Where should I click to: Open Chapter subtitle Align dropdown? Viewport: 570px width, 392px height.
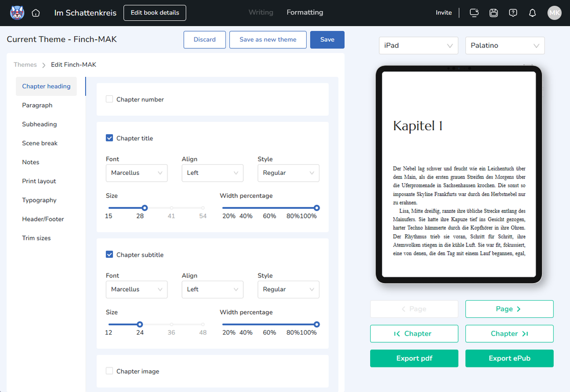(x=213, y=290)
